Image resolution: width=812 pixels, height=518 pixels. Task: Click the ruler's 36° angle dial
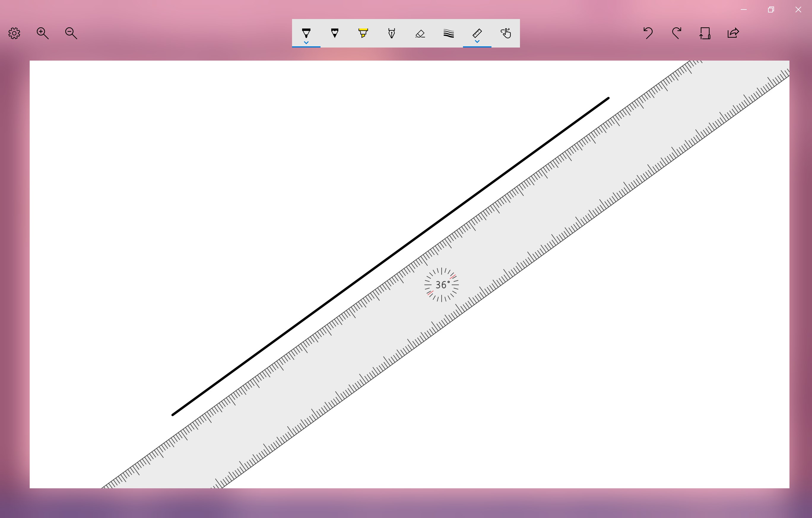(441, 285)
